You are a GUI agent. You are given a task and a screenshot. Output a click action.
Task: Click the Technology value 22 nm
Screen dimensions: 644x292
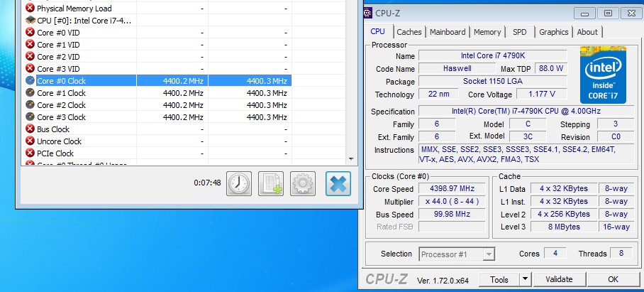tap(438, 94)
